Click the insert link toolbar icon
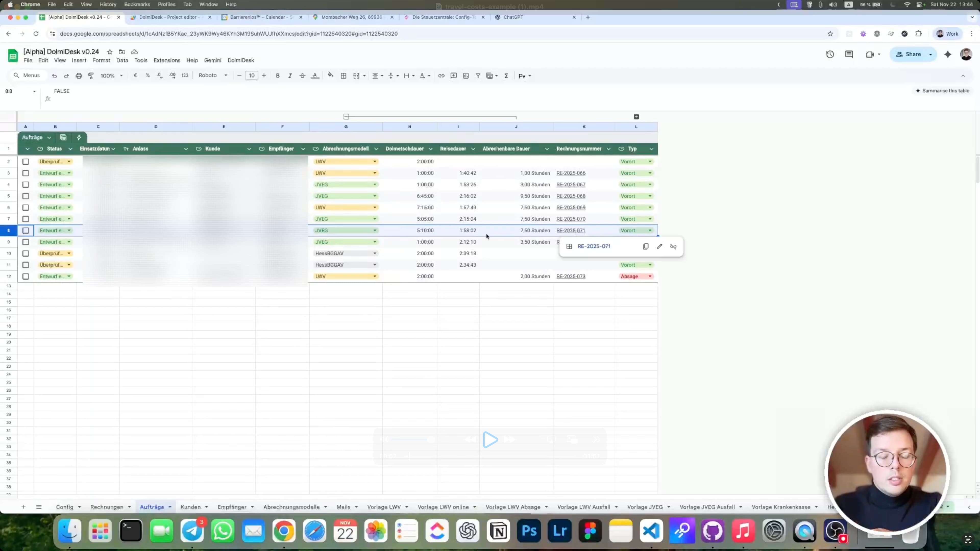Image resolution: width=980 pixels, height=551 pixels. pyautogui.click(x=441, y=76)
